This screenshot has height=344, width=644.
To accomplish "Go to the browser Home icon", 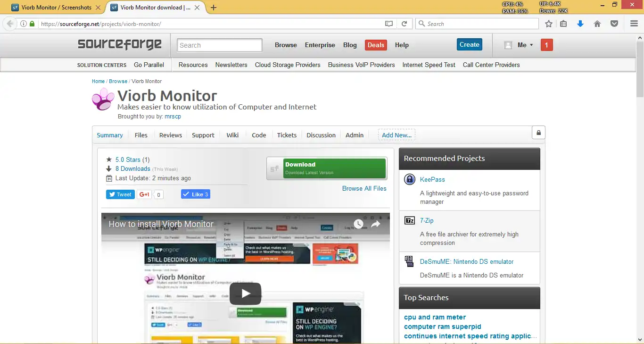I will pos(597,24).
